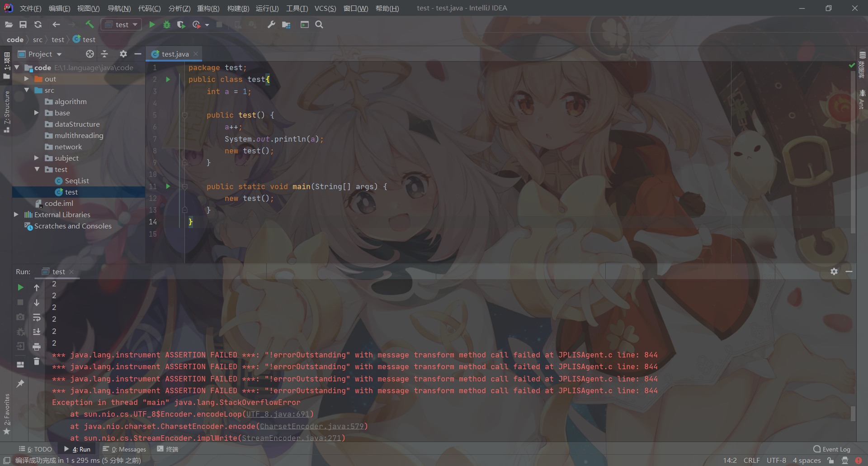Open file icon in main toolbar
Viewport: 868px width, 466px height.
click(9, 24)
